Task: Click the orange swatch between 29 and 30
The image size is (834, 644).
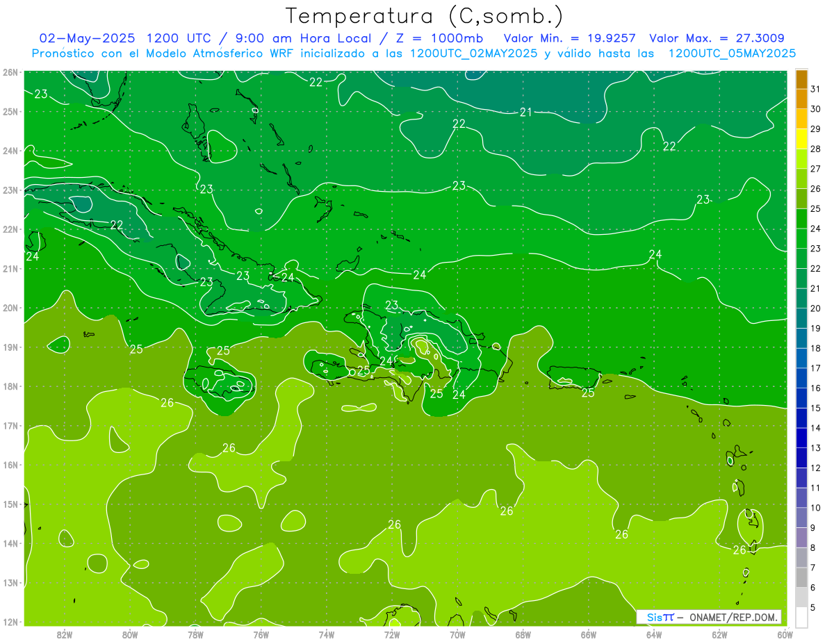Action: point(801,119)
